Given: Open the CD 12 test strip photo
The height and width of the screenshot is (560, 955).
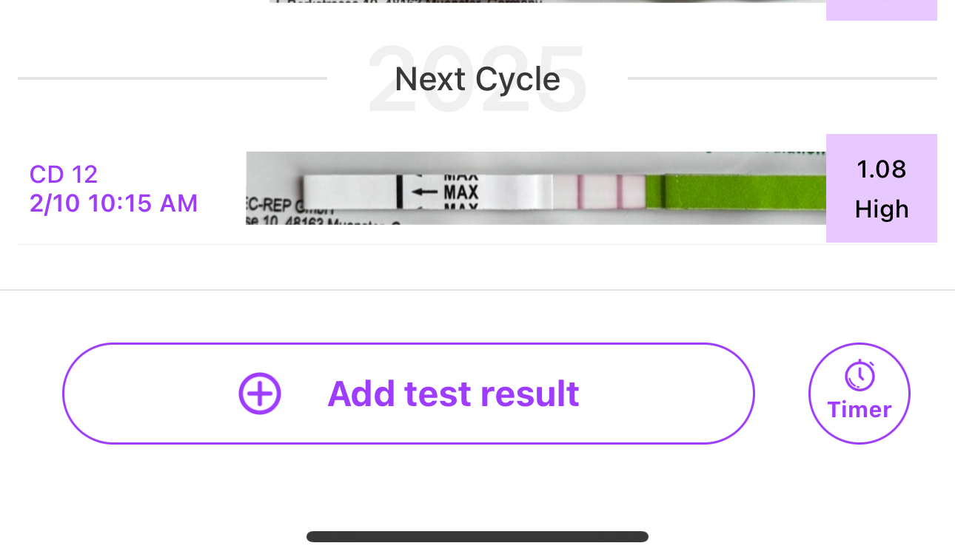Looking at the screenshot, I should point(535,189).
